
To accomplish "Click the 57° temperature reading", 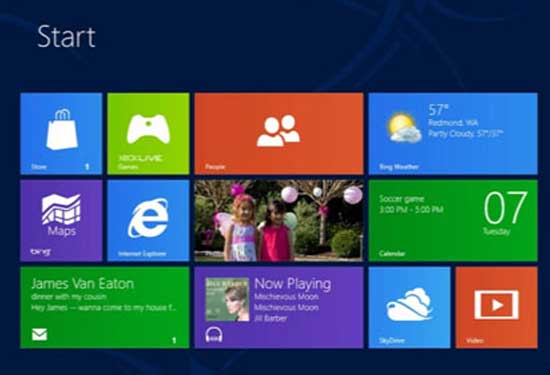I will point(438,110).
